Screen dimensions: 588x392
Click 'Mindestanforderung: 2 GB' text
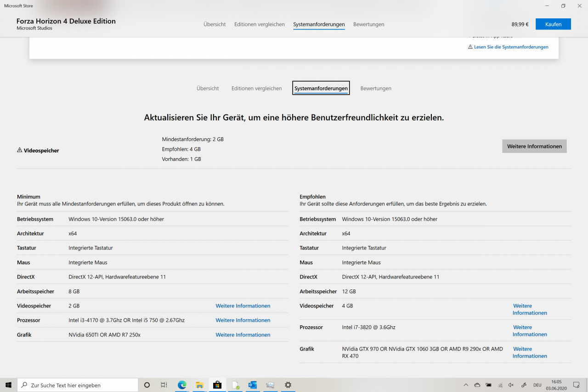193,139
